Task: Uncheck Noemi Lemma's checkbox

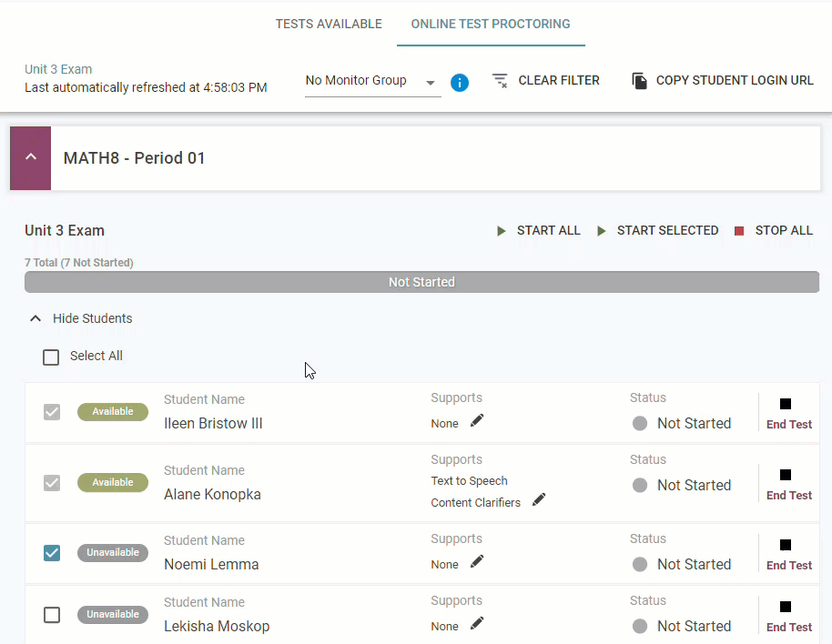Action: pyautogui.click(x=52, y=552)
